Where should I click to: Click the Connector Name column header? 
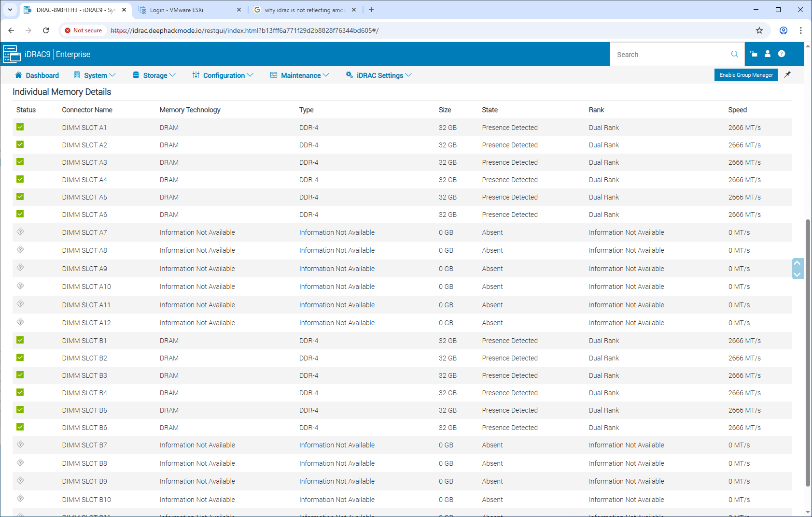[x=87, y=110]
